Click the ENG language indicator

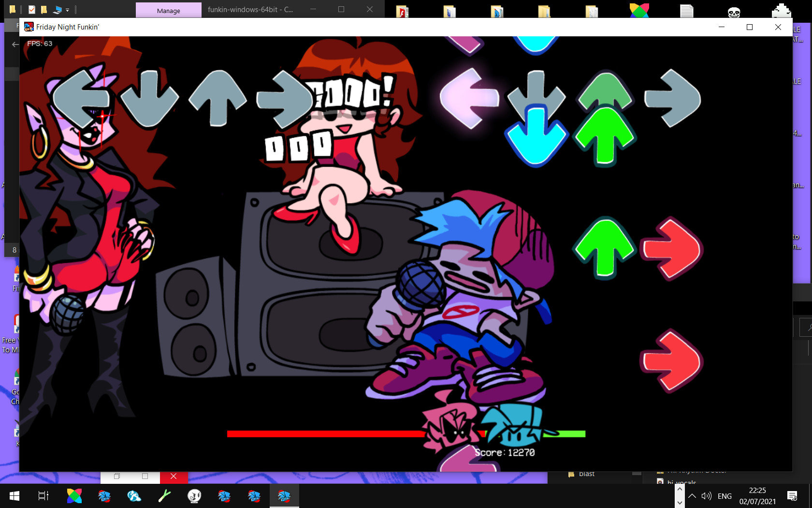tap(724, 496)
